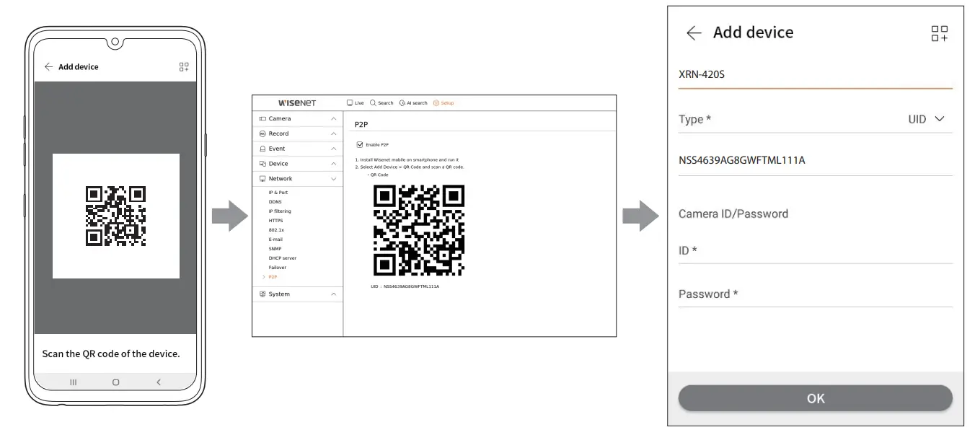980x435 pixels.
Task: Click the device name field showing XRN-420S
Action: coord(815,74)
